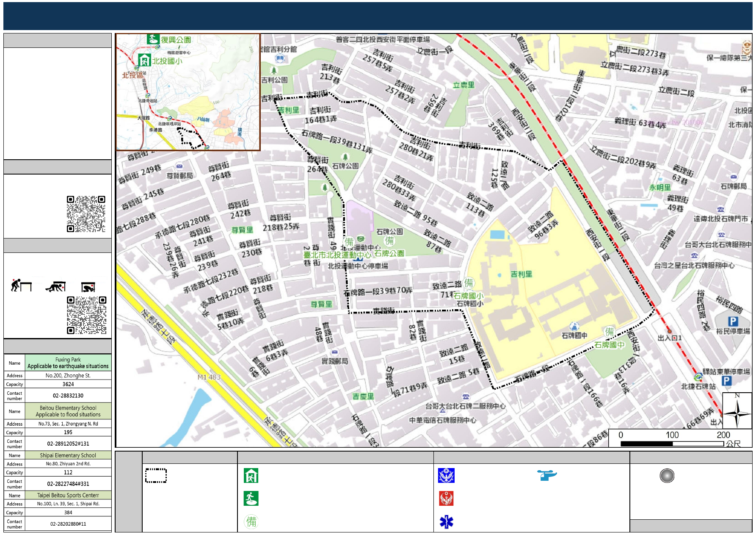Click the green 永明里 district label
The width and height of the screenshot is (756, 535).
pos(660,187)
